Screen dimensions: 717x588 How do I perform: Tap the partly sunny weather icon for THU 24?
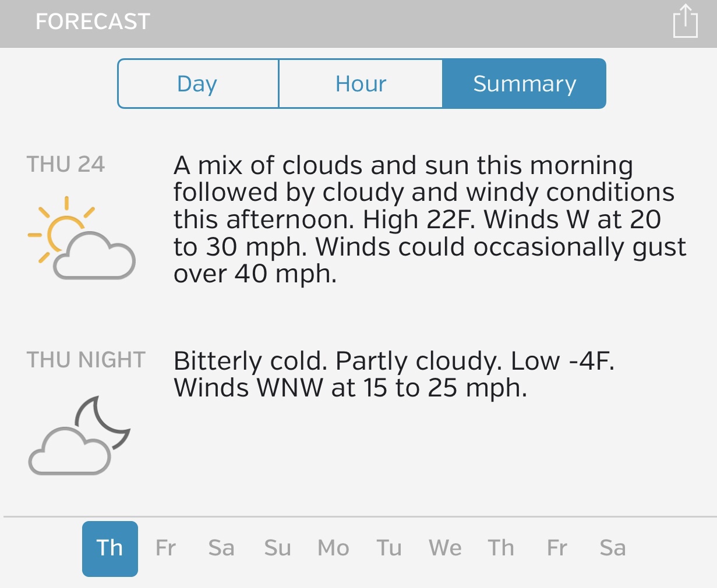point(82,238)
